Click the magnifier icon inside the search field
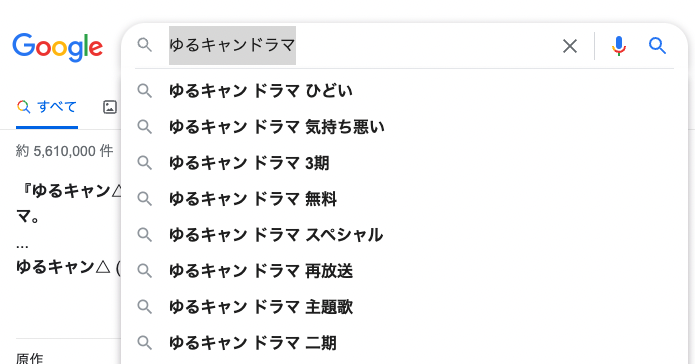The height and width of the screenshot is (364, 695). [x=144, y=45]
